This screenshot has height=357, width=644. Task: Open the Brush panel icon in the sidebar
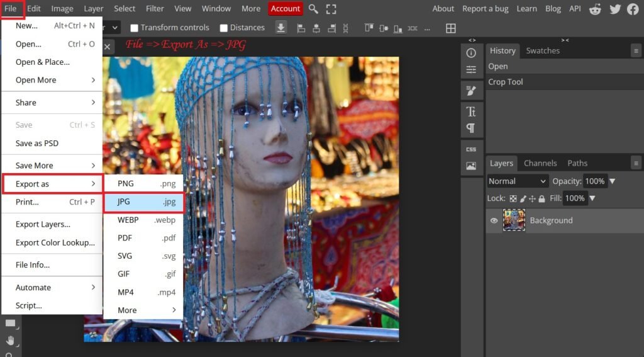[470, 91]
